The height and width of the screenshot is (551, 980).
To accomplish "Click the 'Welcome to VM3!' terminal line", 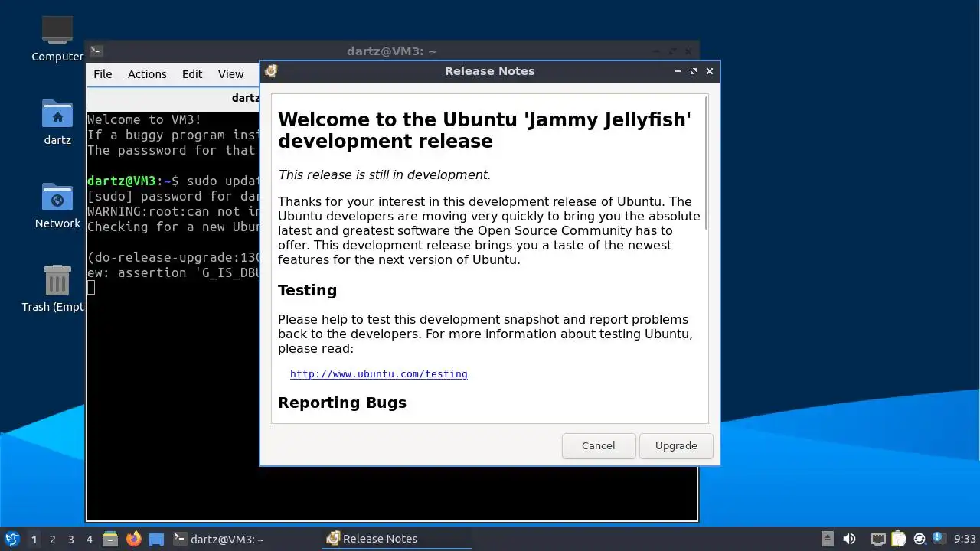I will (145, 119).
